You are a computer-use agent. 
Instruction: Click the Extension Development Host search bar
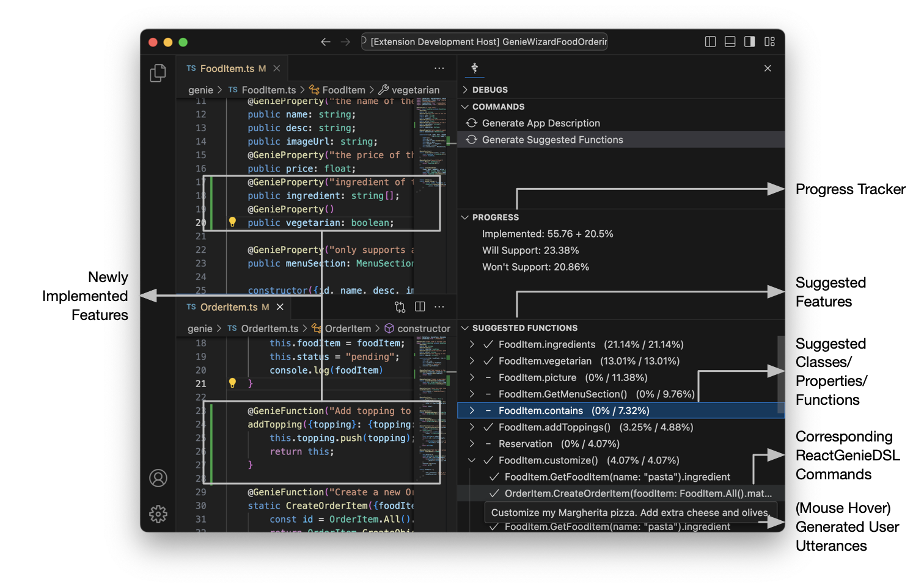(x=485, y=42)
